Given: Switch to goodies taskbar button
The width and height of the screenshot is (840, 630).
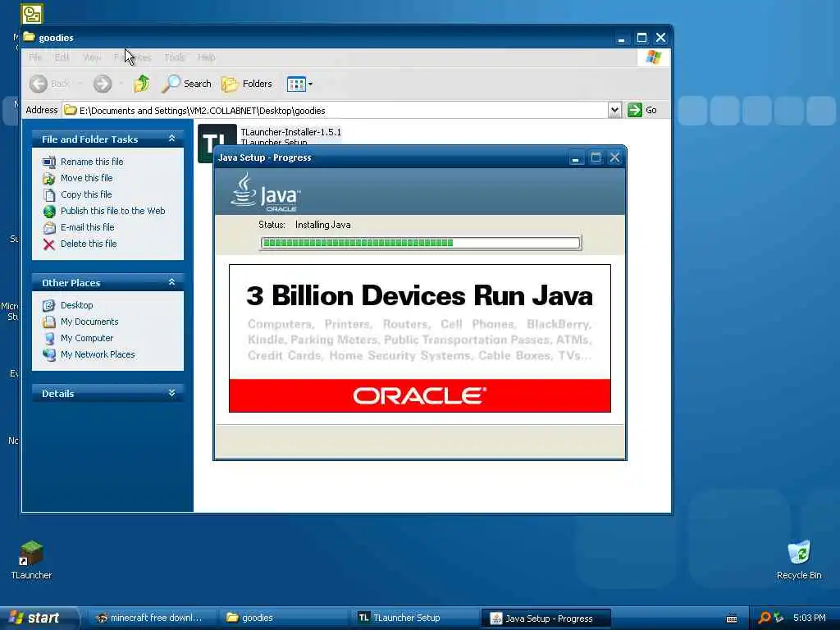Looking at the screenshot, I should point(283,618).
